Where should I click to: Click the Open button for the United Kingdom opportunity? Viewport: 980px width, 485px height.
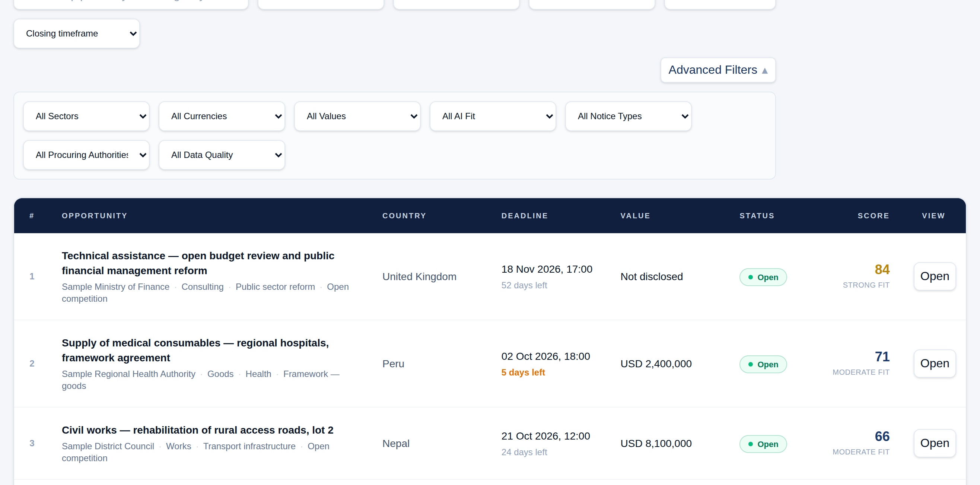(934, 276)
